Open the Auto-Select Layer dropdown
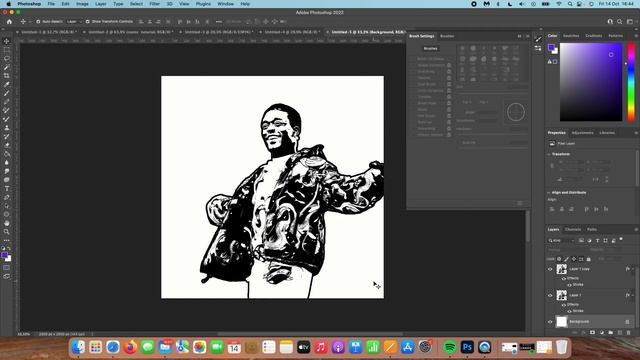640x360 pixels. point(74,22)
